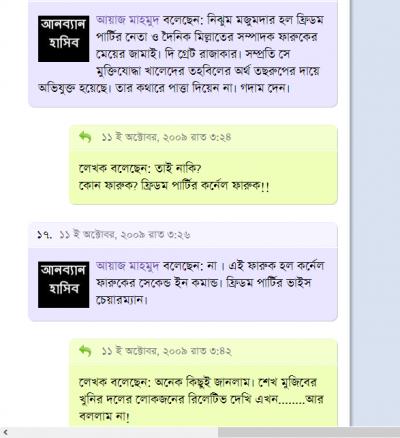
Task: Open the আয়াজ মাহমুদ profile link in the top comment
Action: 127,20
